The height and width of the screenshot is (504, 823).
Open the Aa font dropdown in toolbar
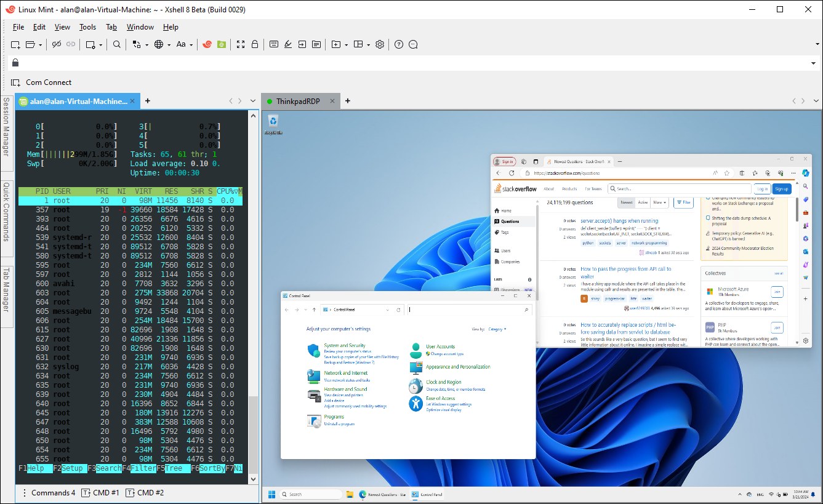pos(191,44)
